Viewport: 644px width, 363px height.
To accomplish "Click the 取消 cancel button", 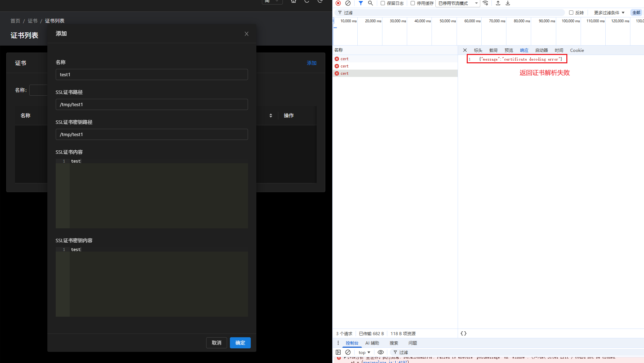I will point(217,343).
